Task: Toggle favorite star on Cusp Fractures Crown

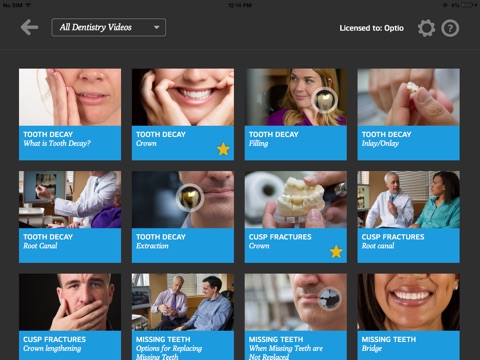Action: click(x=336, y=252)
